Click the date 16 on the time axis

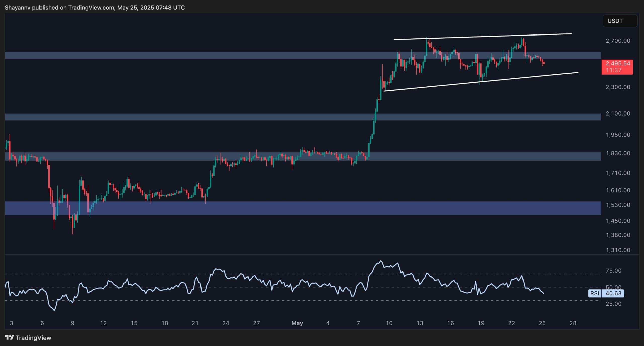pos(450,323)
